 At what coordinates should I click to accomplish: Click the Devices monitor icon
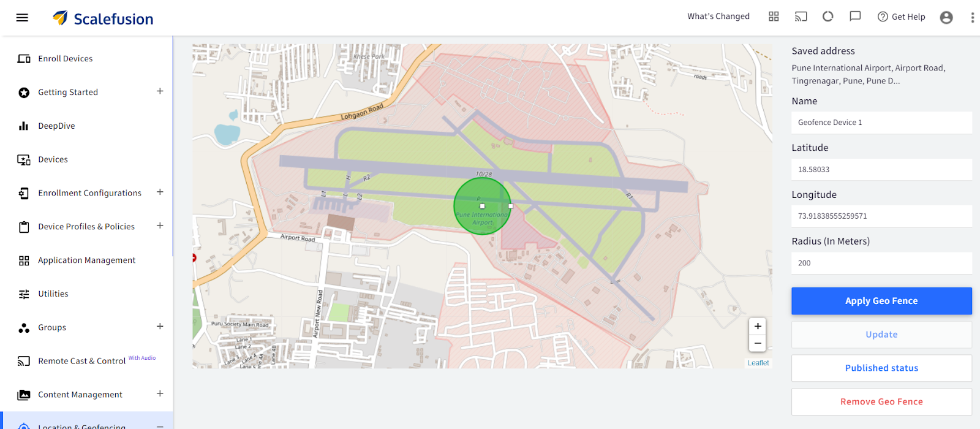point(24,160)
